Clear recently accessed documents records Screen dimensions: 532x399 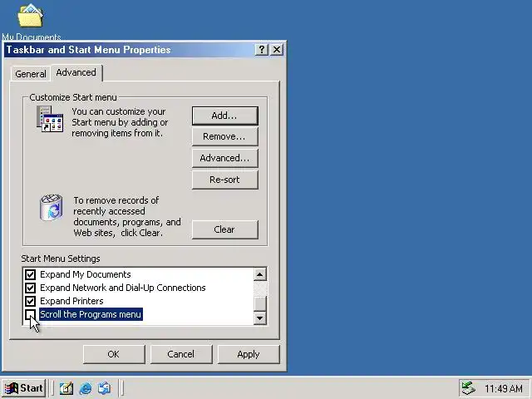pos(225,229)
